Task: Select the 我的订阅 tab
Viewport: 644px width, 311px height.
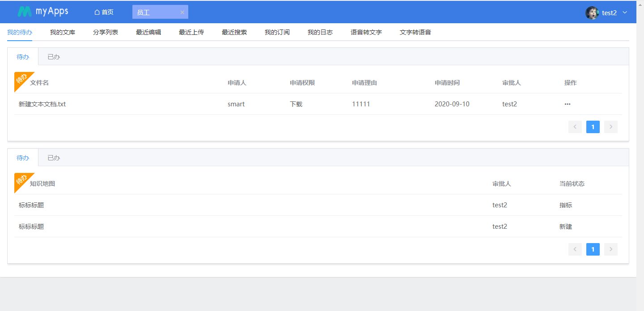Action: click(x=277, y=32)
